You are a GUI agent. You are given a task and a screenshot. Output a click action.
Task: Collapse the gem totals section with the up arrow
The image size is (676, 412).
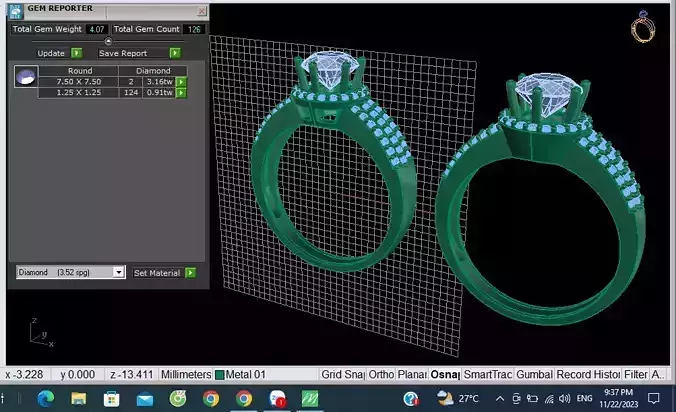pos(108,41)
